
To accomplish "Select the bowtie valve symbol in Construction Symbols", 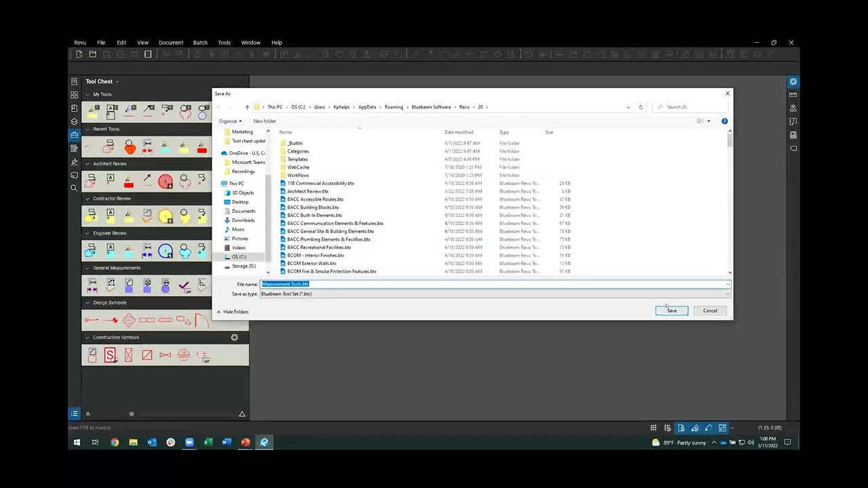I will click(165, 354).
